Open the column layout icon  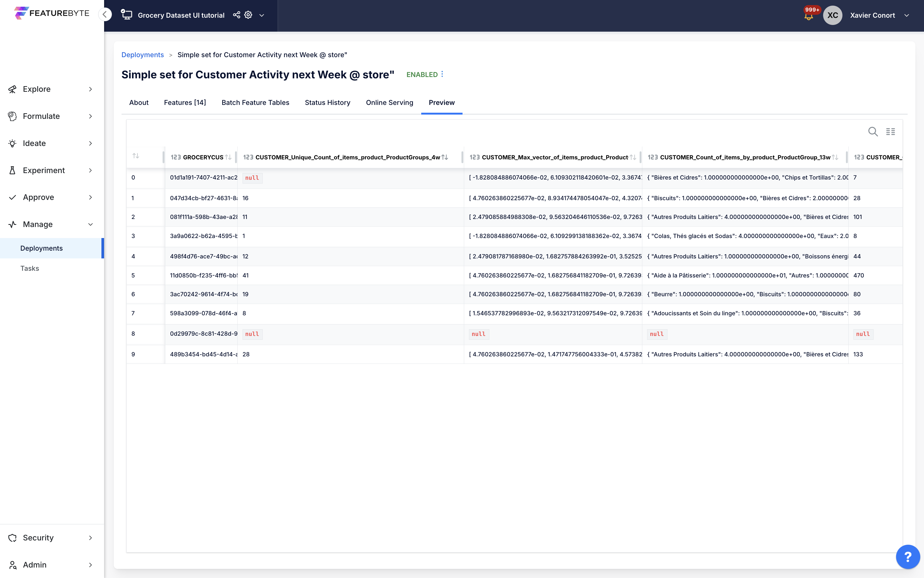[890, 131]
